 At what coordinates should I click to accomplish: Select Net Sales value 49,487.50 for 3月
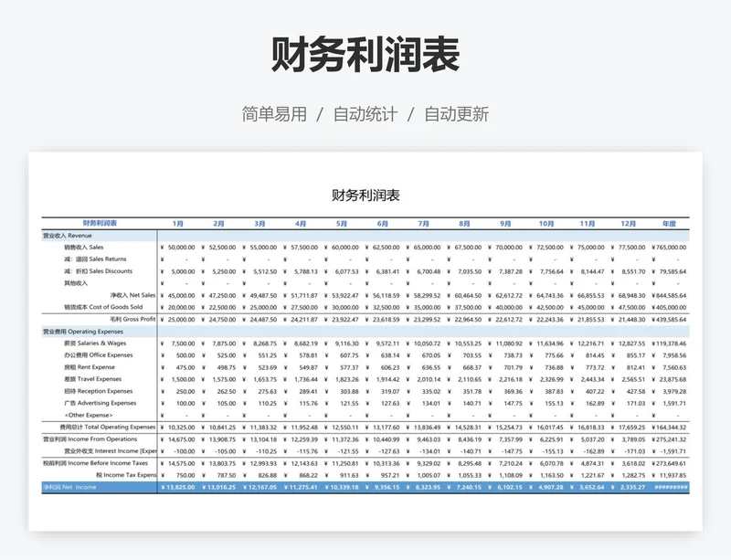pos(263,296)
